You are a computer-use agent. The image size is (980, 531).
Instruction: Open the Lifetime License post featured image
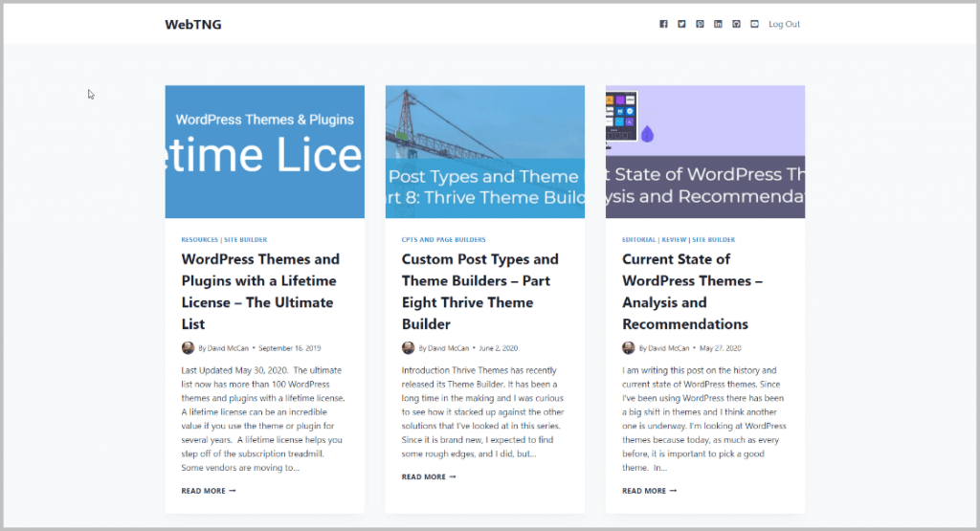pos(265,152)
